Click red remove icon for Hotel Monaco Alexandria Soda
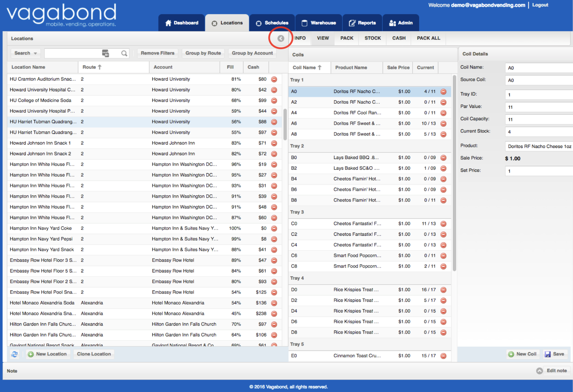This screenshot has width=573, height=392. [274, 303]
